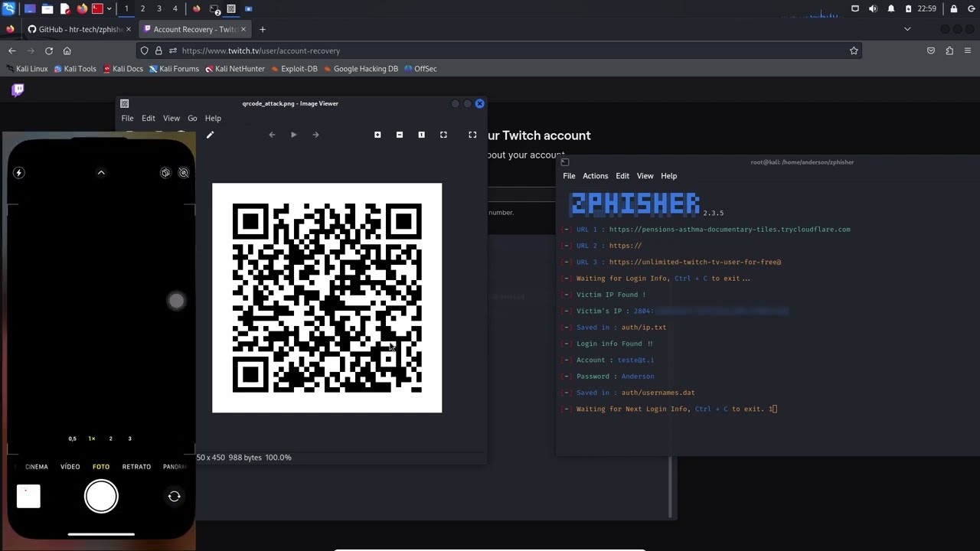The image size is (980, 551).
Task: Select VÍDEO camera mode
Action: tap(70, 467)
